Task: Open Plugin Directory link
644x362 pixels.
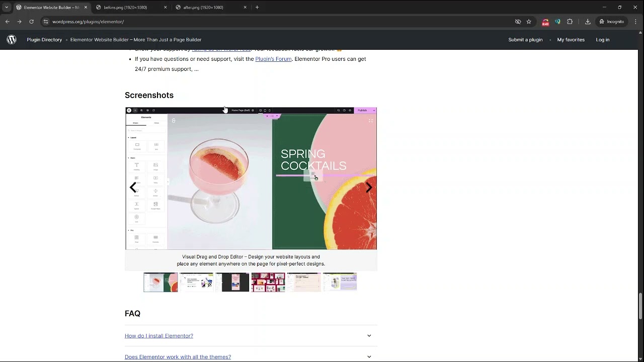Action: point(44,40)
